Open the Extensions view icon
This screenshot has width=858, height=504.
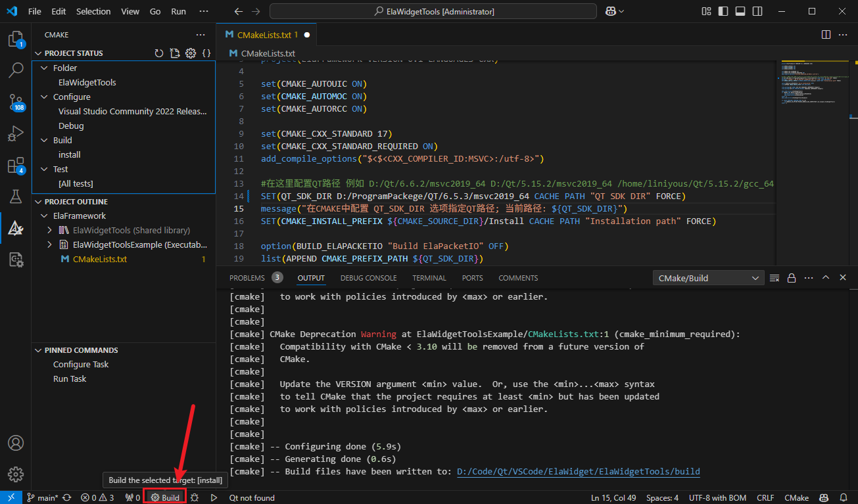pyautogui.click(x=15, y=165)
